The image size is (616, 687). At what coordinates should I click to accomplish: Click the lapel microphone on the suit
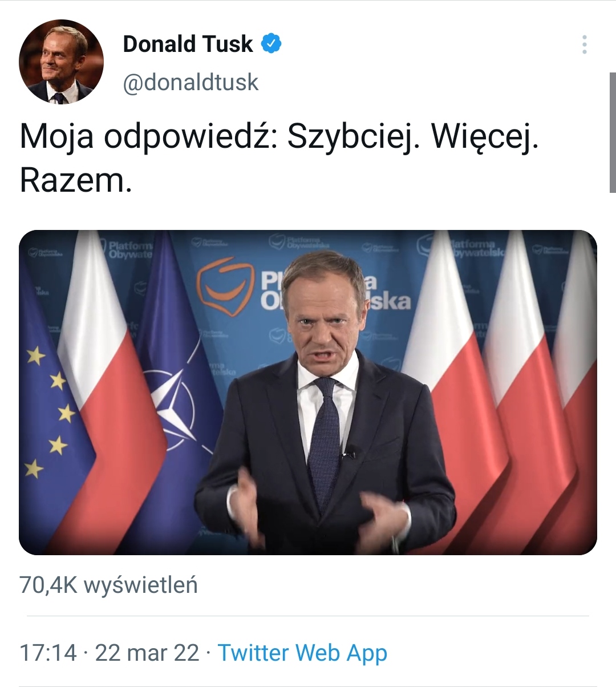tap(348, 454)
